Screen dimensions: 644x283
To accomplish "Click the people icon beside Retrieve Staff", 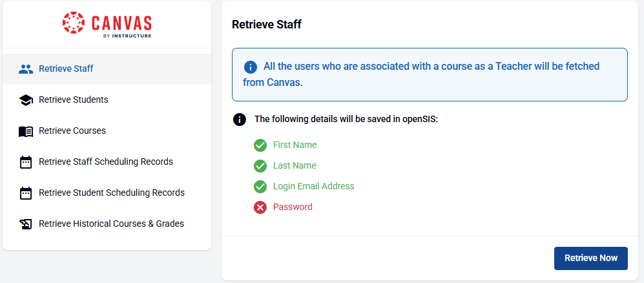I will click(26, 69).
